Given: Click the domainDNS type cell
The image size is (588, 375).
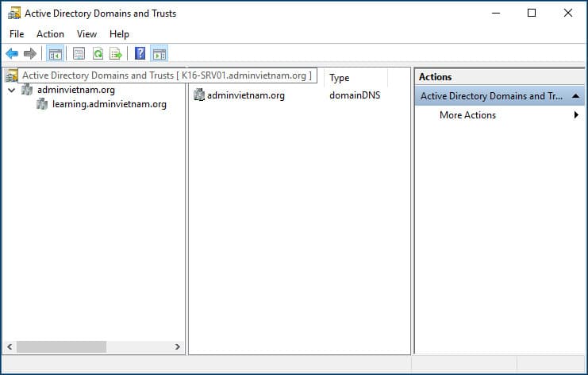Looking at the screenshot, I should [x=355, y=95].
